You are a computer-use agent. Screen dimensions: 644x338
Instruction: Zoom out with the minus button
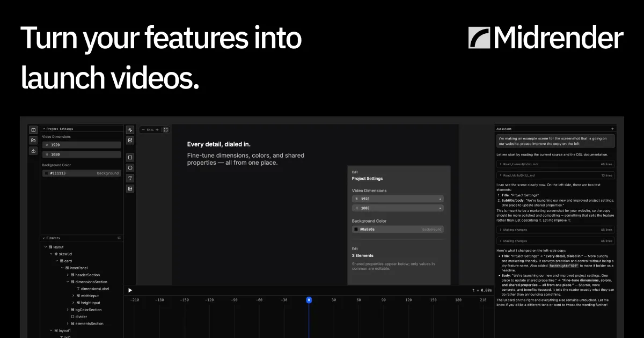[143, 130]
